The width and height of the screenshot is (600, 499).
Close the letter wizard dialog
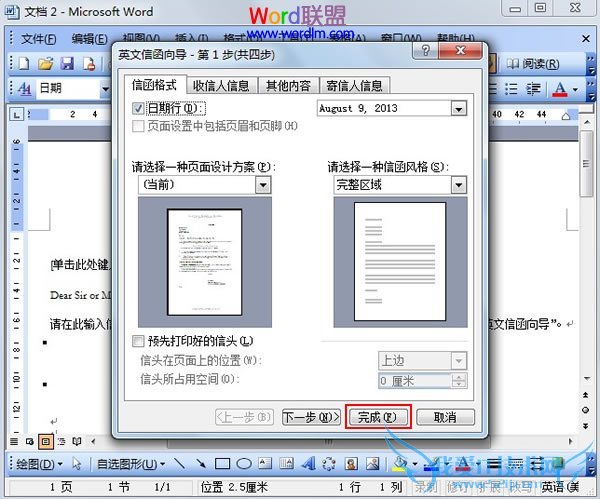(x=460, y=50)
